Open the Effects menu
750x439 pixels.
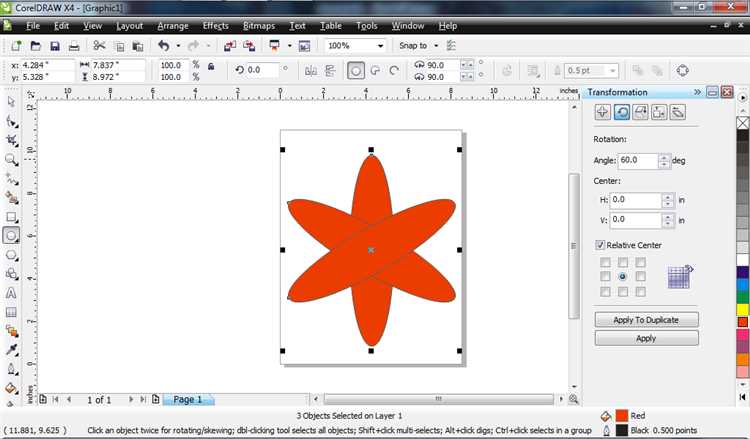(x=215, y=26)
